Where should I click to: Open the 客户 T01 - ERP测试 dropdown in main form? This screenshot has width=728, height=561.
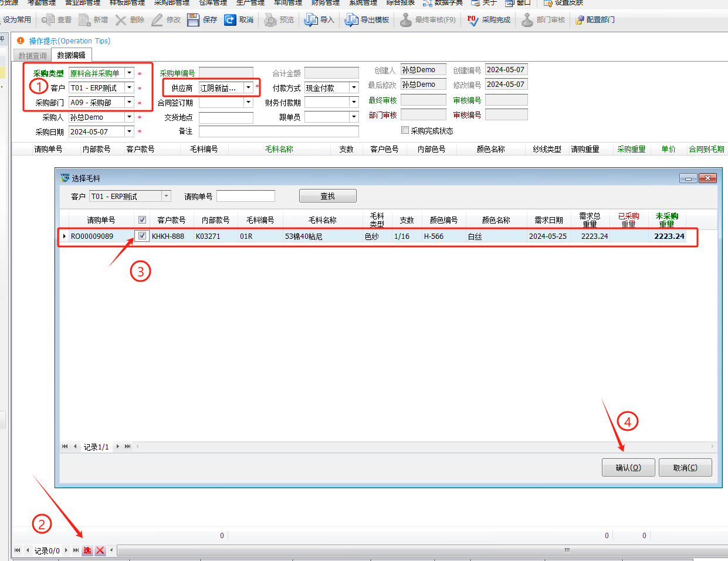(129, 88)
